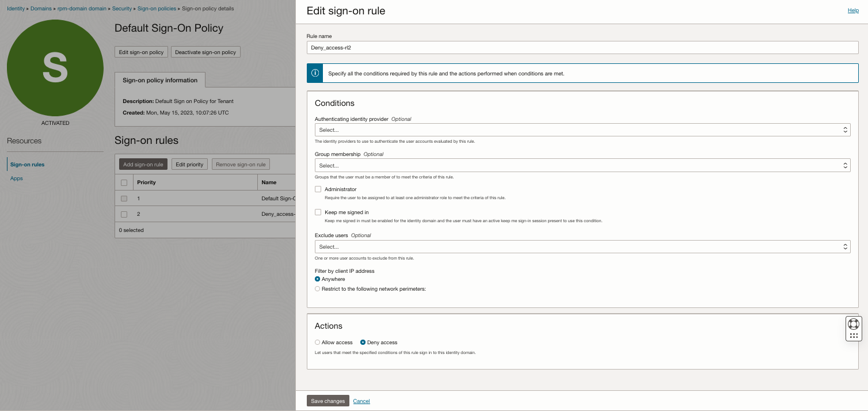Open the Exclude users dropdown

[x=582, y=247]
